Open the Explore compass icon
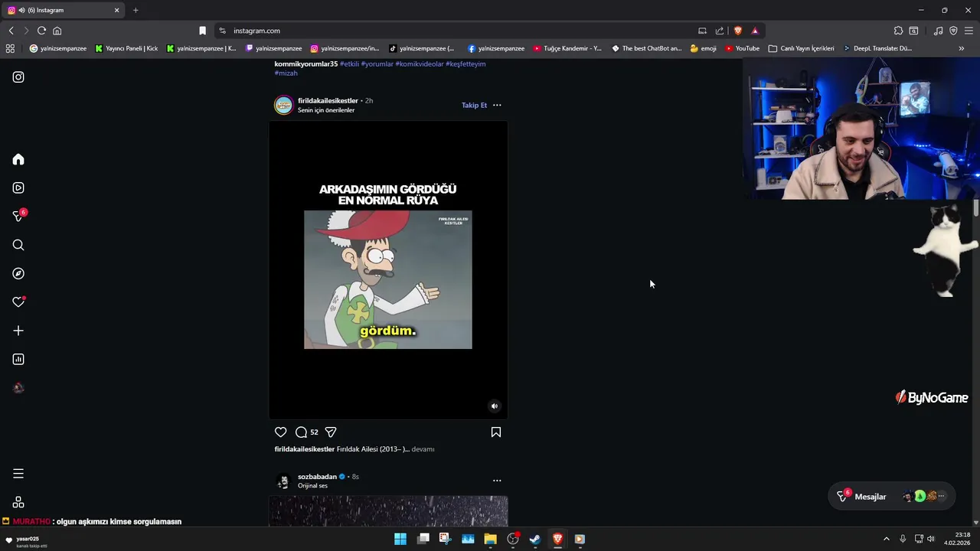This screenshot has width=980, height=551. pos(18,273)
